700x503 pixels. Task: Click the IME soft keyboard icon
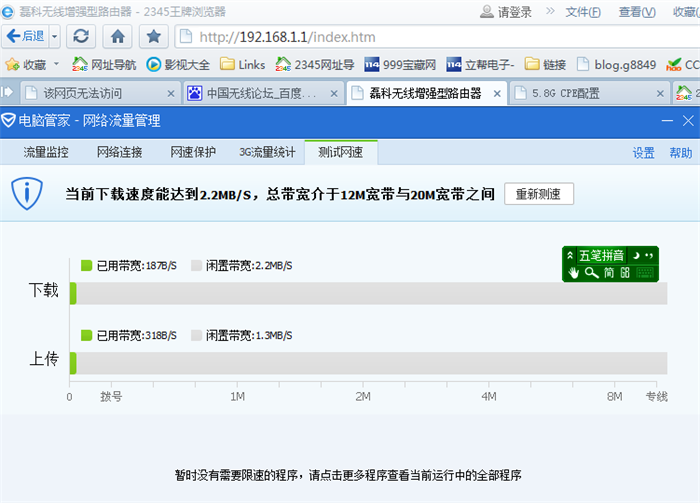[645, 272]
